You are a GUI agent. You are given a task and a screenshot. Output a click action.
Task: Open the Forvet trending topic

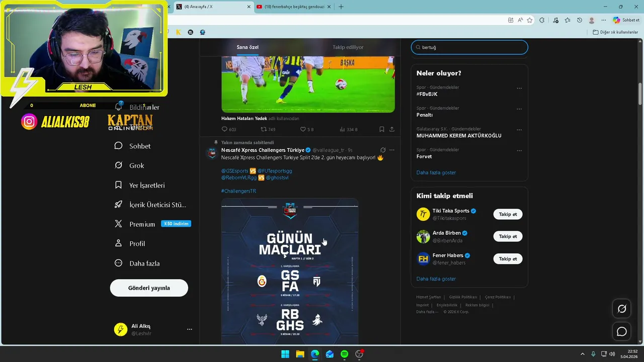pyautogui.click(x=424, y=156)
